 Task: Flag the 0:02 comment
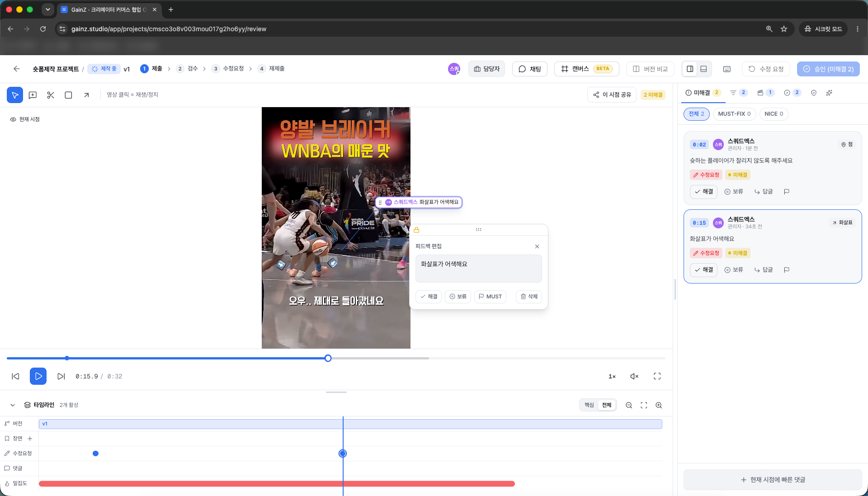(787, 192)
